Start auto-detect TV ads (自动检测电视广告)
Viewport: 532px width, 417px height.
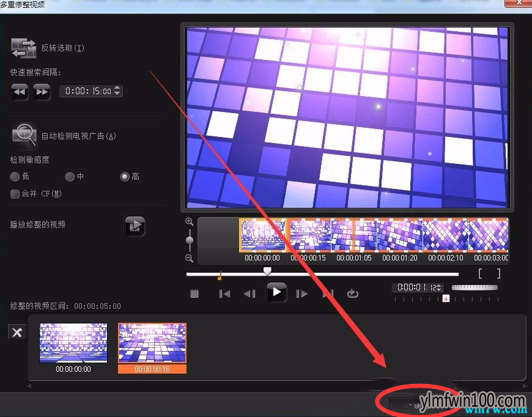pyautogui.click(x=24, y=136)
